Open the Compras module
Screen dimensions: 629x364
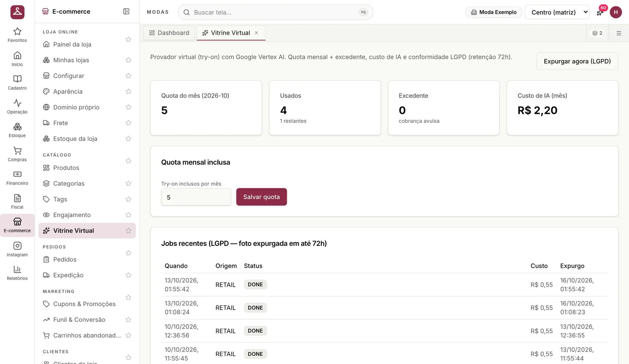click(17, 155)
